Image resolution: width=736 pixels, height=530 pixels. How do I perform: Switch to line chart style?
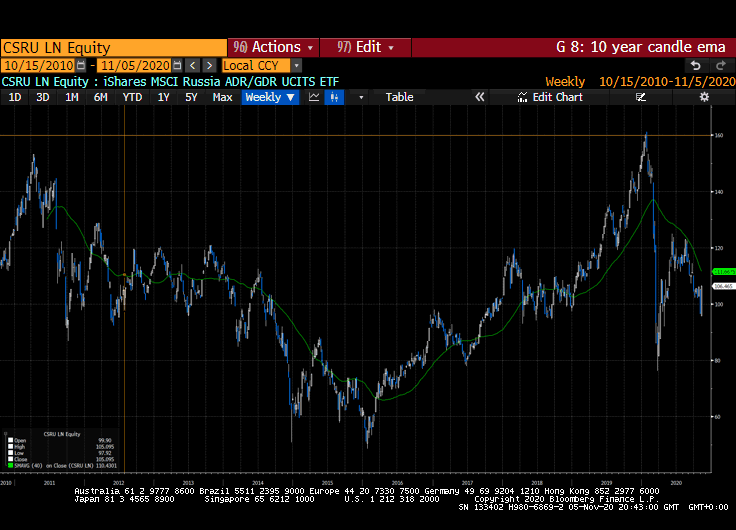[x=314, y=97]
